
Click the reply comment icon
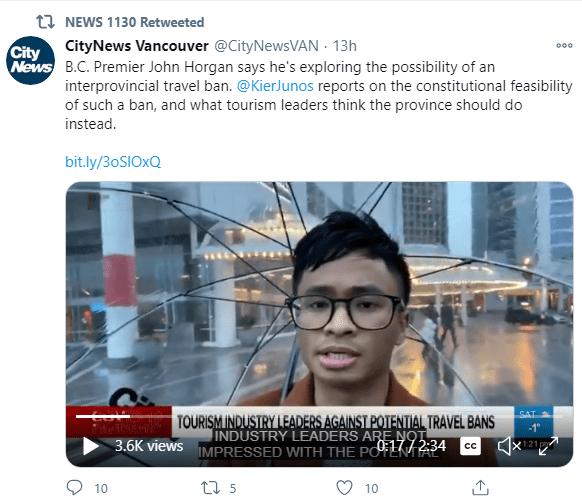pyautogui.click(x=74, y=488)
